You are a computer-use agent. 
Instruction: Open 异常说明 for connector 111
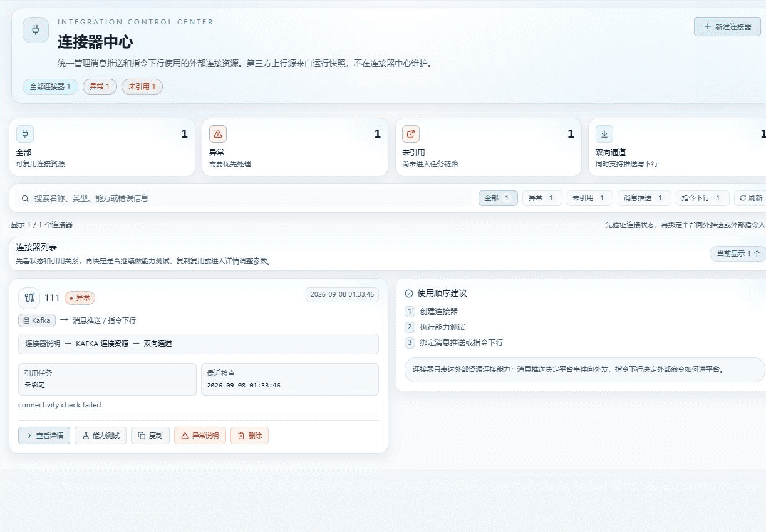pos(200,436)
